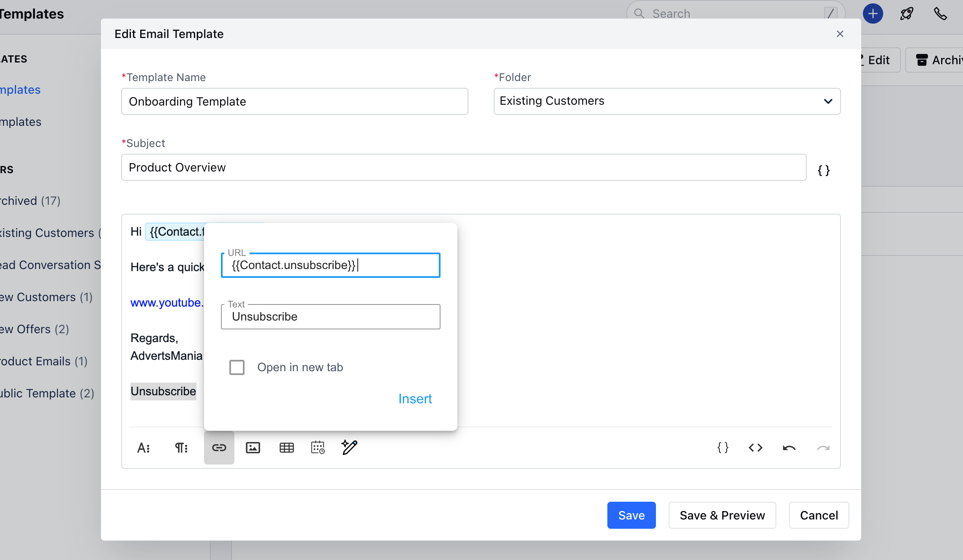
Task: Click Insert to add the link
Action: tap(415, 399)
